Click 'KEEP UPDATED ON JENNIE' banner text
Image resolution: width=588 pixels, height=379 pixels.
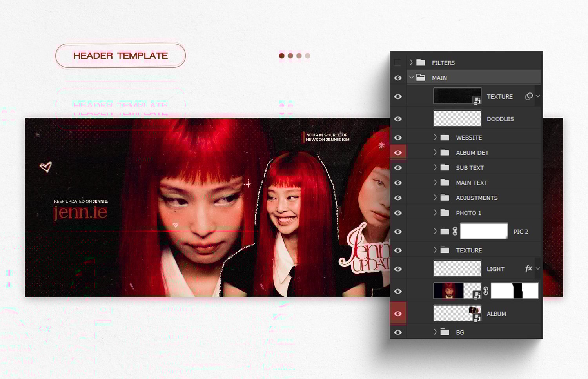(81, 201)
